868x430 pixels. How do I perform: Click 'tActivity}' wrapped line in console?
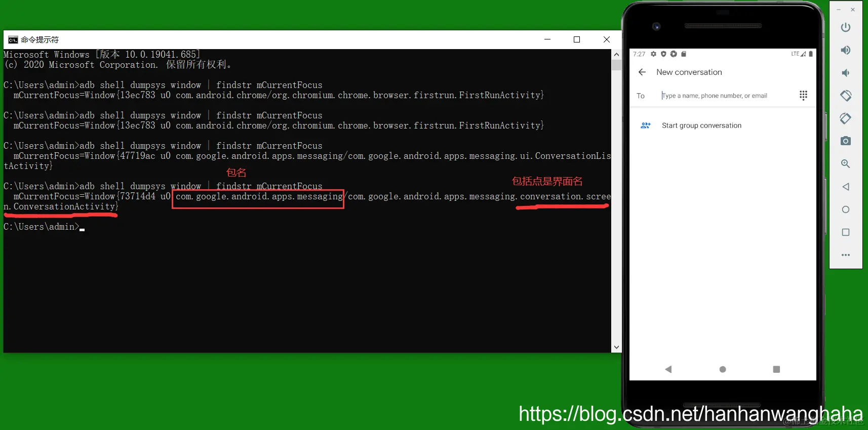pos(28,166)
